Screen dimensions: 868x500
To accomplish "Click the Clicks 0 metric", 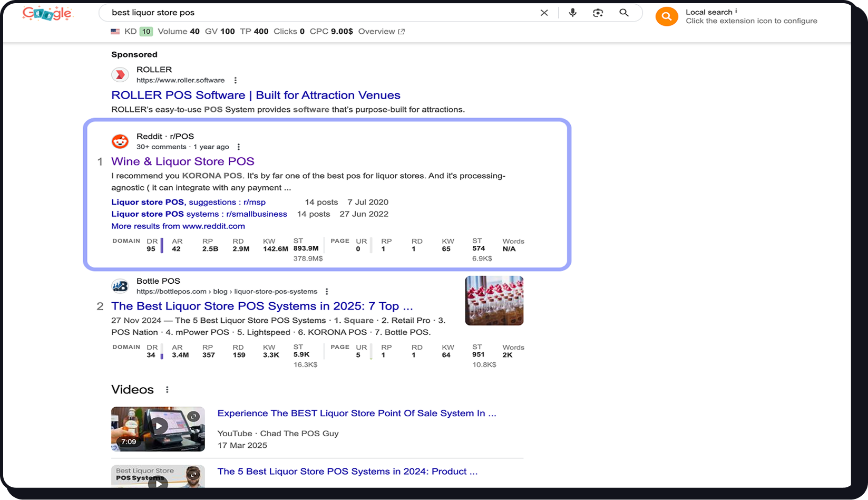I will pyautogui.click(x=289, y=32).
